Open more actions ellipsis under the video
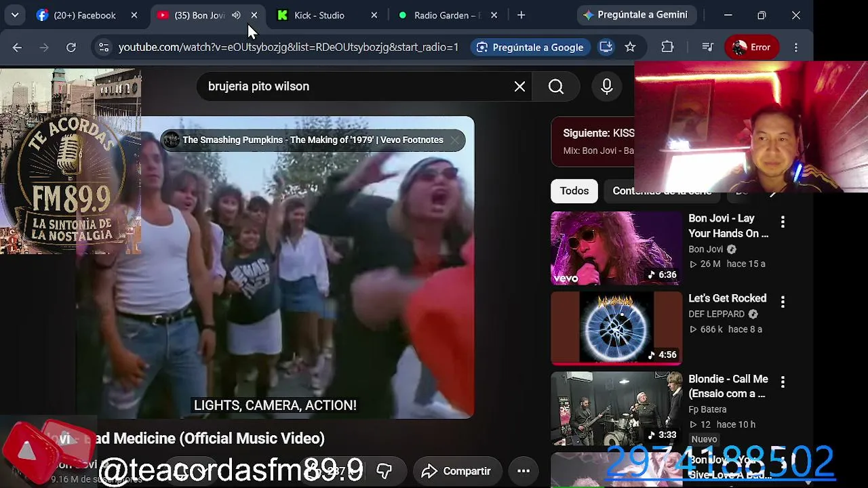Image resolution: width=868 pixels, height=488 pixels. [x=524, y=471]
